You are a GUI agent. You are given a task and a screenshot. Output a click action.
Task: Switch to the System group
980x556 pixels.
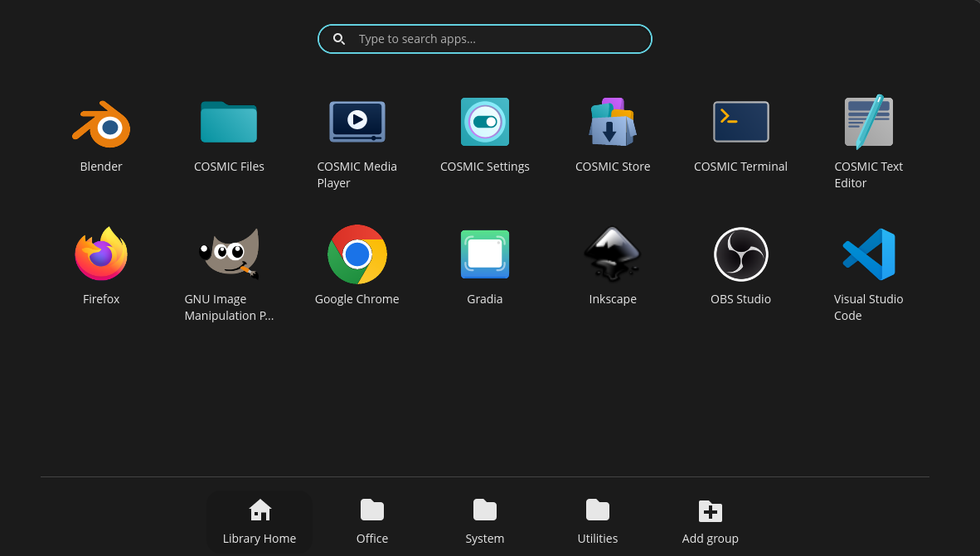point(485,520)
